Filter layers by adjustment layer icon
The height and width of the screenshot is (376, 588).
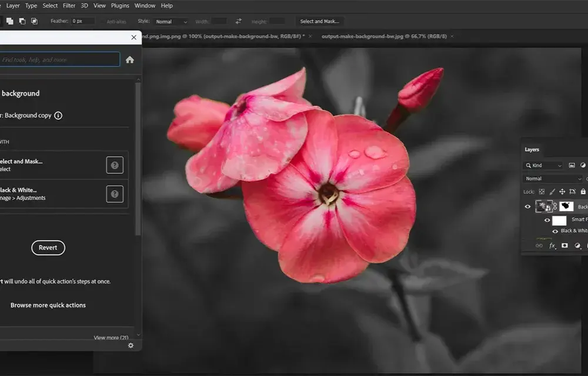click(x=583, y=165)
